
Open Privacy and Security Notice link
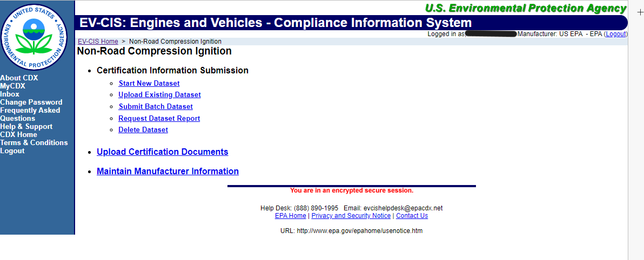[x=351, y=216]
